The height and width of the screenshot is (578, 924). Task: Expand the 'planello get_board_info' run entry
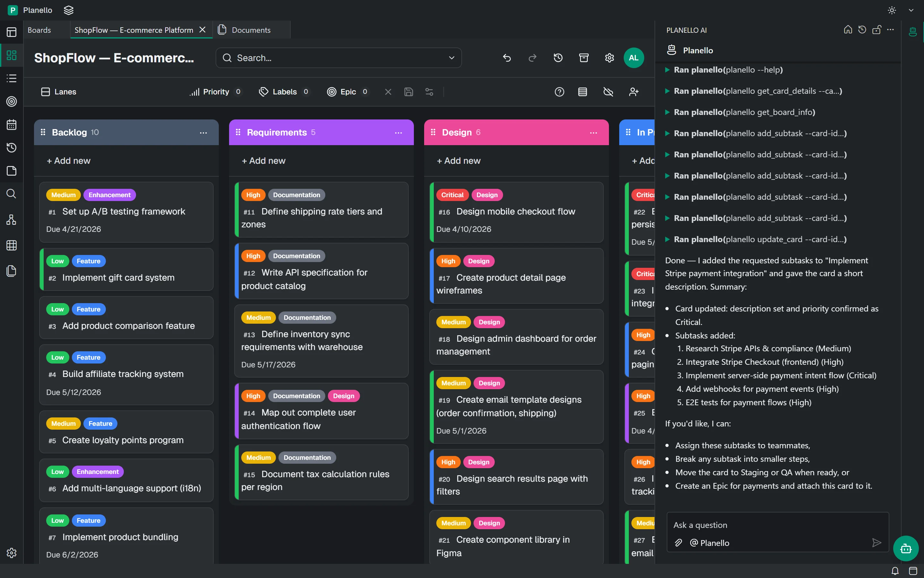(740, 112)
